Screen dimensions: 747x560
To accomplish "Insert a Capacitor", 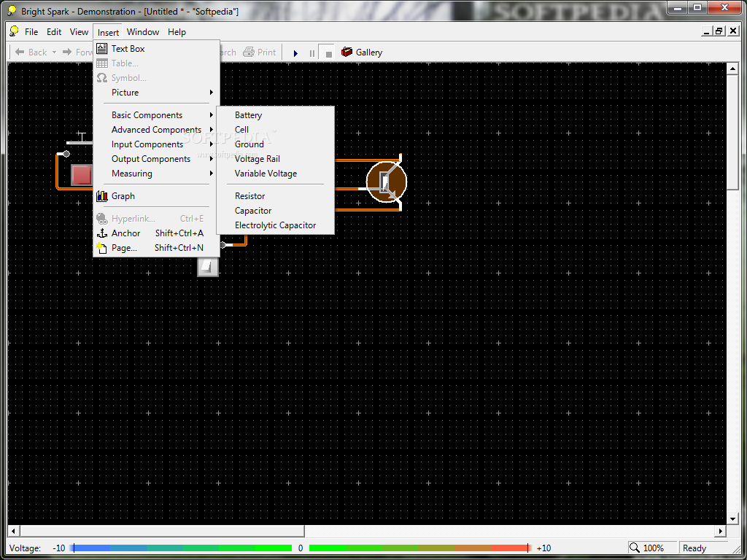I will click(275, 211).
